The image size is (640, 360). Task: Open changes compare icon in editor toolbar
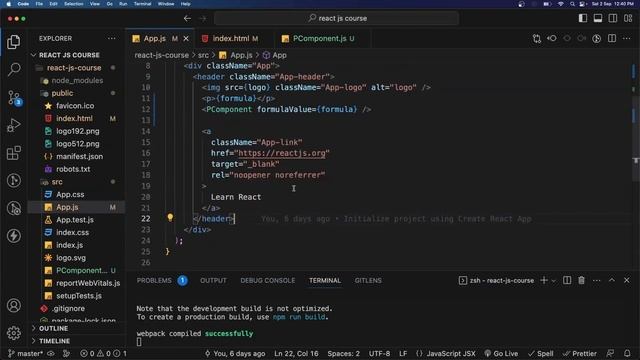(537, 38)
